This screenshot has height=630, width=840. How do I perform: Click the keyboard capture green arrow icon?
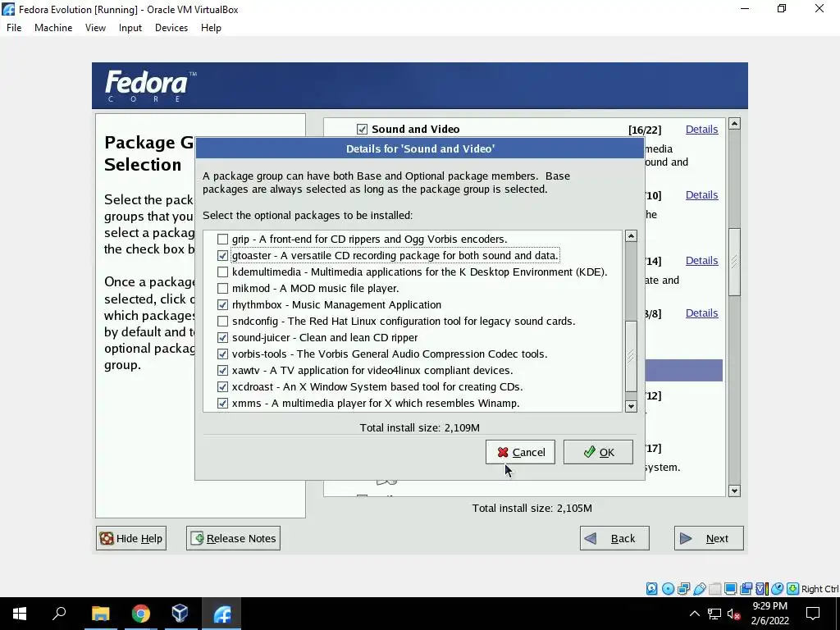793,589
